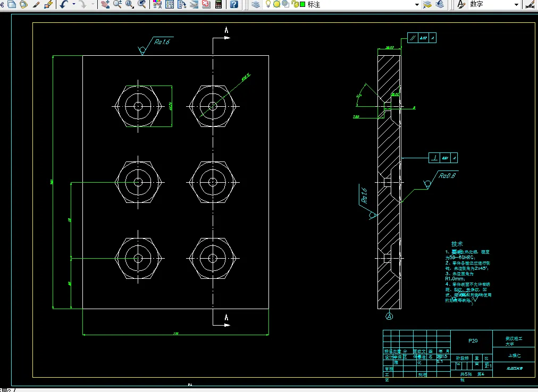Image resolution: width=538 pixels, height=392 pixels.
Task: Toggle layer on/off lightbulb
Action: pos(268,4)
